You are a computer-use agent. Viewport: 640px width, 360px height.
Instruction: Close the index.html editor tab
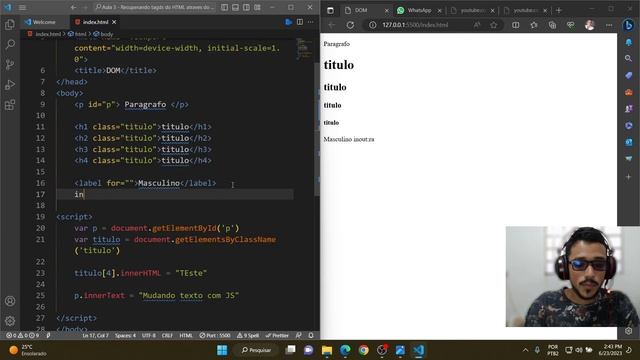[114, 22]
